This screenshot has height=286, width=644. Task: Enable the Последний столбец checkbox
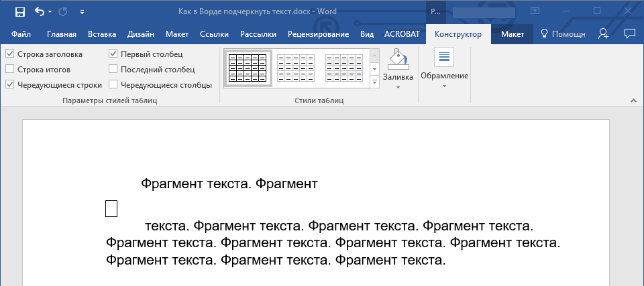click(113, 69)
